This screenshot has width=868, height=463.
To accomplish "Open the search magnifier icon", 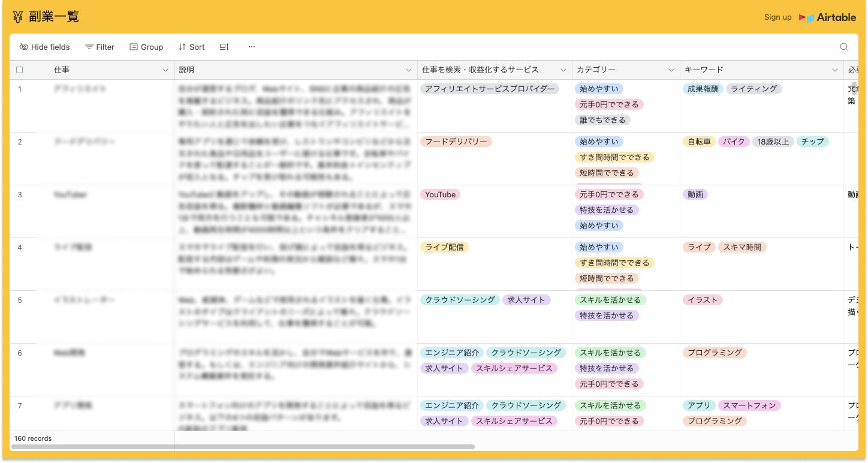I will 843,47.
